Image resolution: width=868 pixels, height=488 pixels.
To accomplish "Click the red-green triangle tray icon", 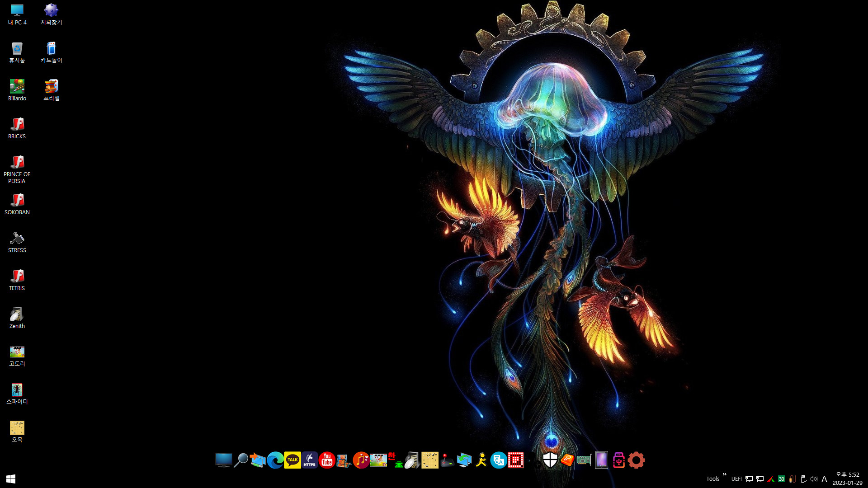I will (771, 479).
